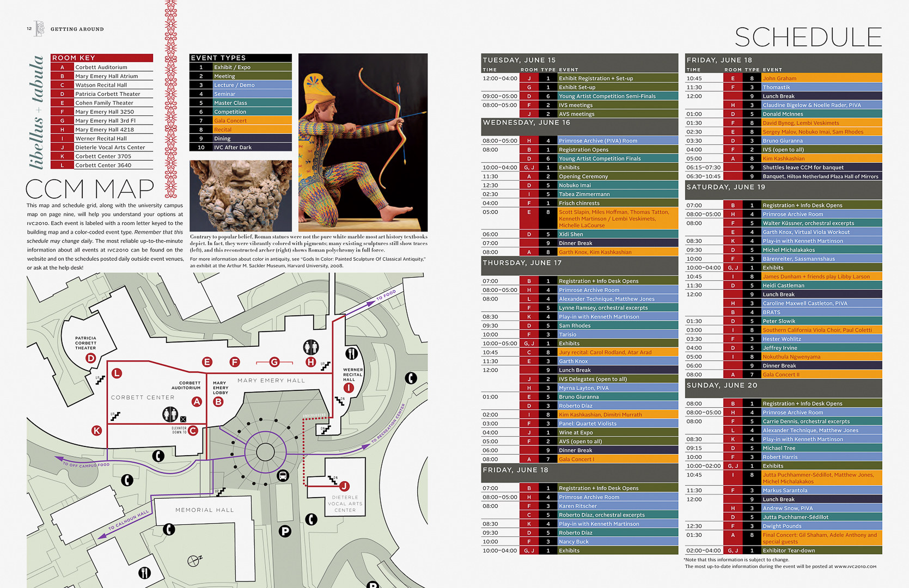Open the Gala Concert II event entry
Image resolution: width=909 pixels, height=588 pixels.
tap(821, 375)
